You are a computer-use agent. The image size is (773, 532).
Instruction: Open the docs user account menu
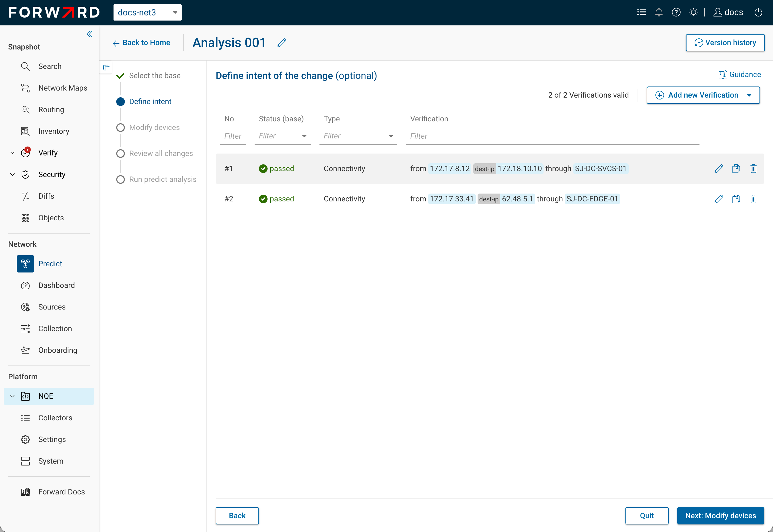tap(728, 12)
